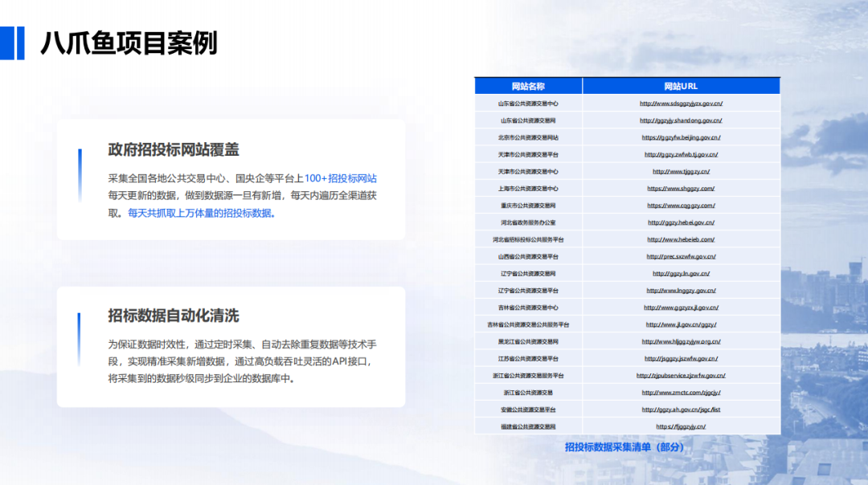Select the 安徽公共资源交易平台 cell
Viewport: 868px width, 485px height.
tap(528, 410)
